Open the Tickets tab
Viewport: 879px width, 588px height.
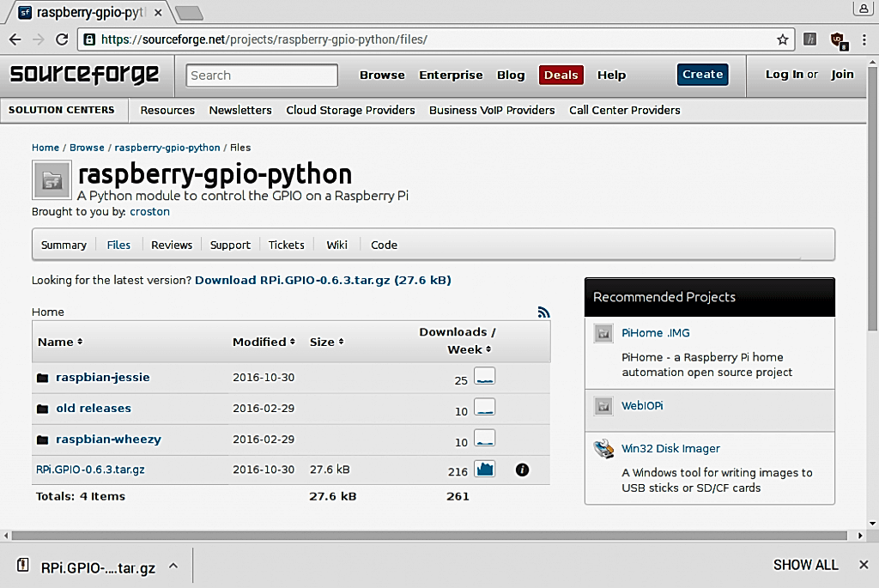coord(286,245)
